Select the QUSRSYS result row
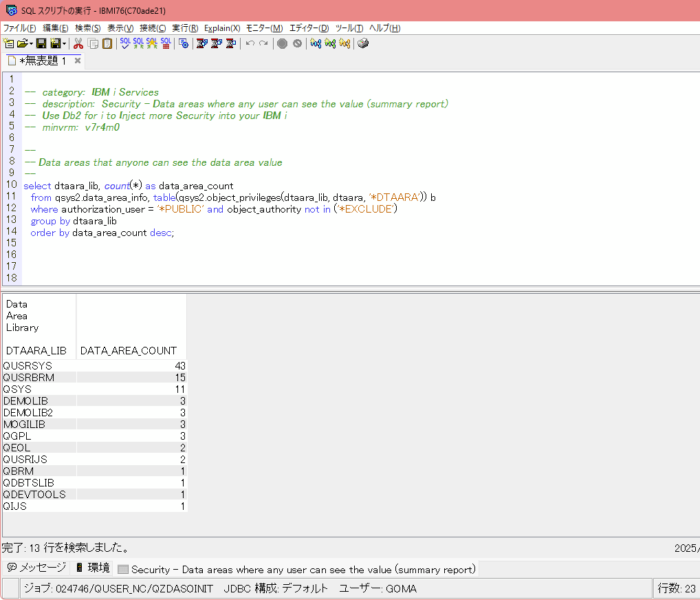This screenshot has width=700, height=600. [95, 366]
